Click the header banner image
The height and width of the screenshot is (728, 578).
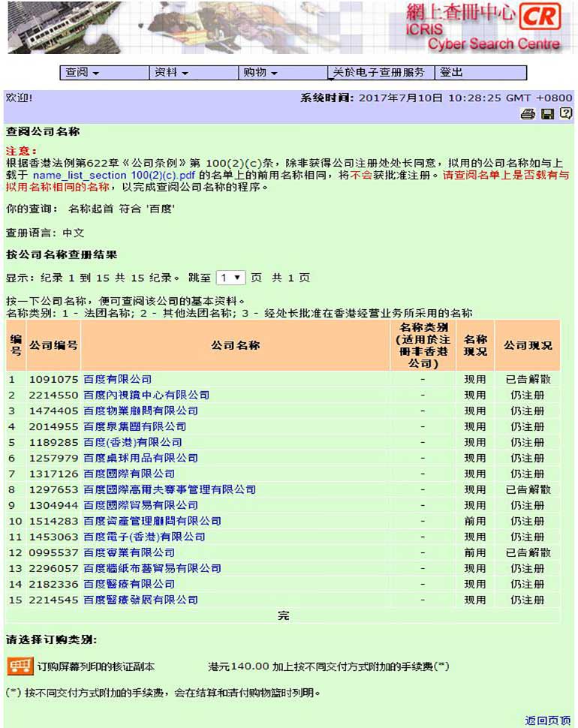pos(225,27)
